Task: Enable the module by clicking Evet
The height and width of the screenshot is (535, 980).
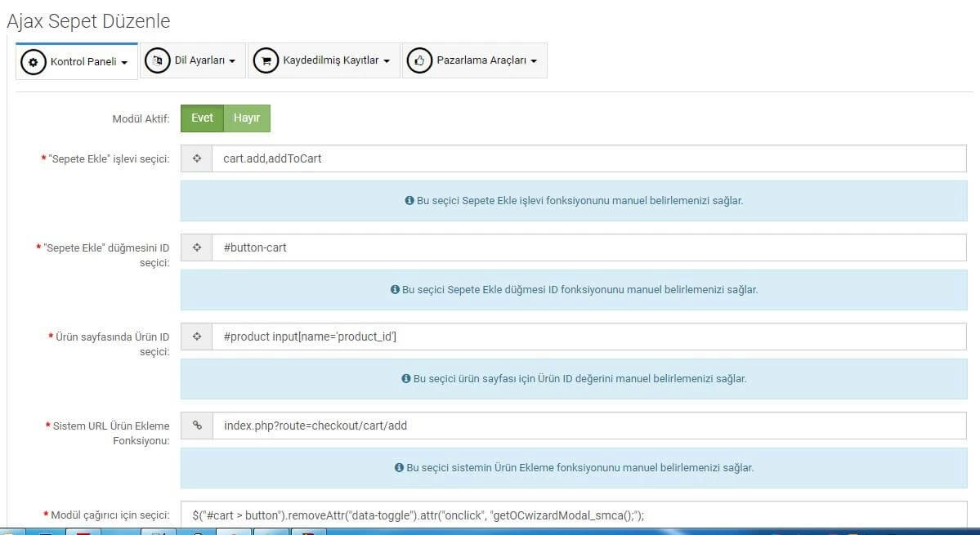Action: click(x=202, y=118)
